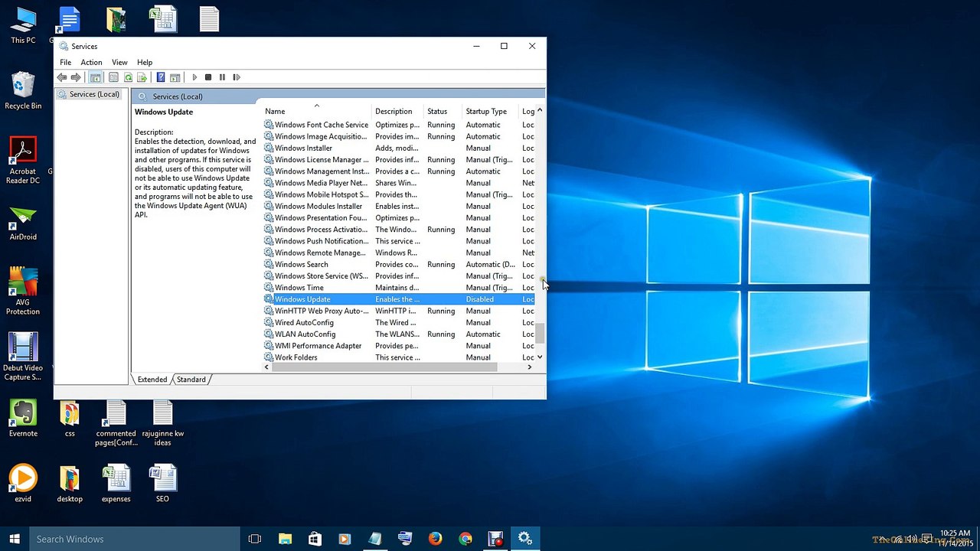Select WinHTTP Web Proxy Auto service
Viewport: 980px width, 551px height.
[400, 311]
